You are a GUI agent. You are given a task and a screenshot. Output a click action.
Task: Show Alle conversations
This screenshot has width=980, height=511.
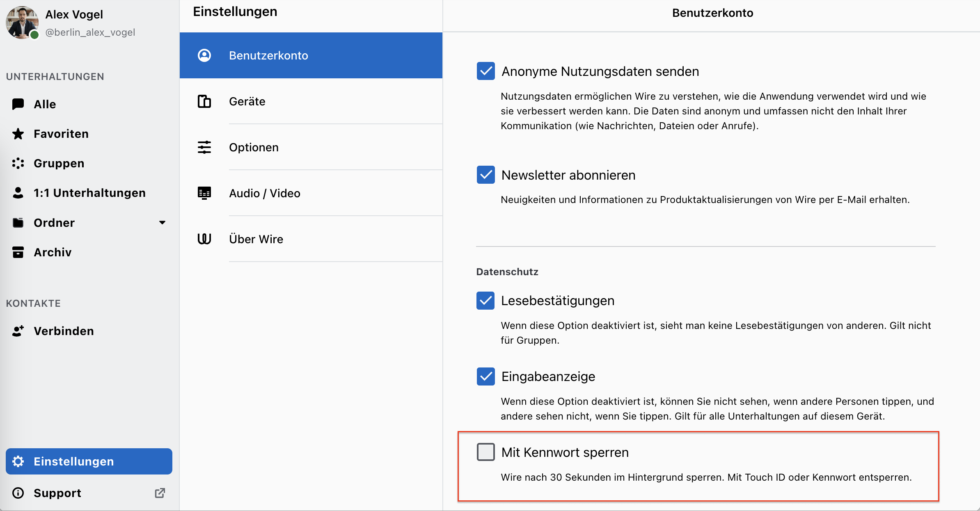(x=89, y=104)
